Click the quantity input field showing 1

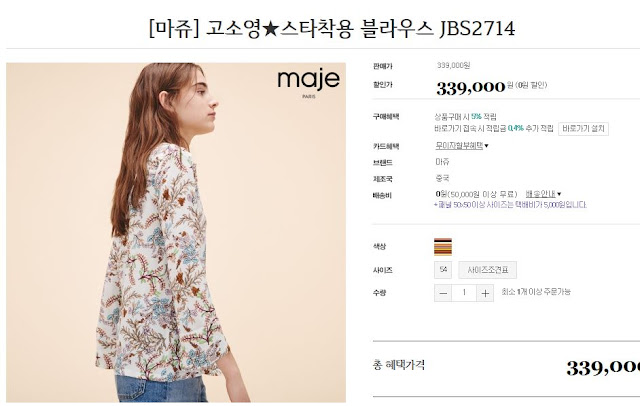pyautogui.click(x=464, y=293)
